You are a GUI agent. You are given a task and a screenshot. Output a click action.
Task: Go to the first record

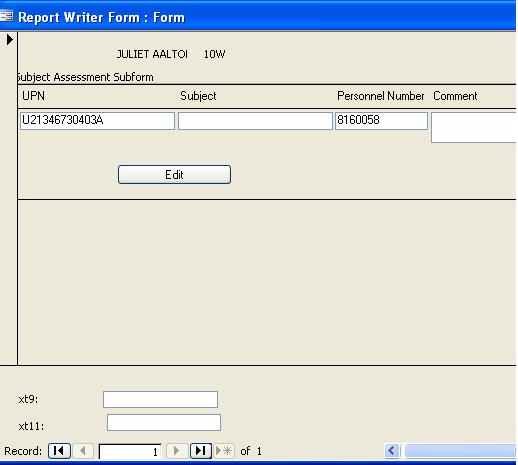[x=59, y=451]
